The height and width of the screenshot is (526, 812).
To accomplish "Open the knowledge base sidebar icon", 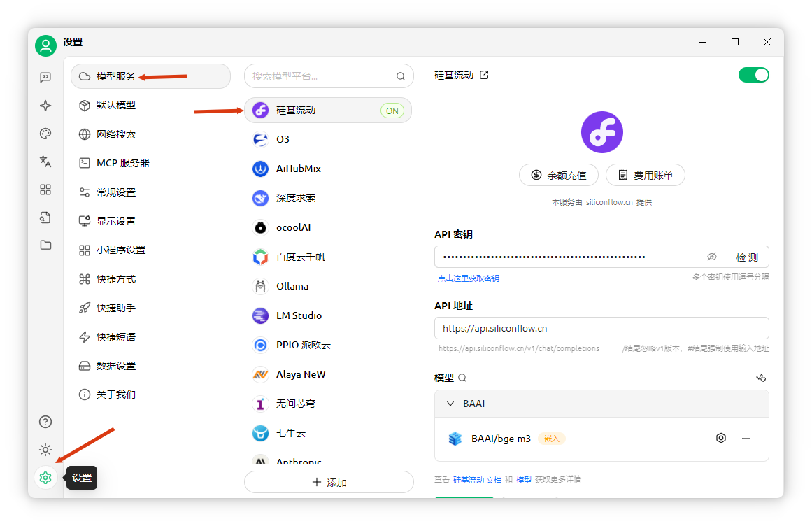I will tap(45, 218).
